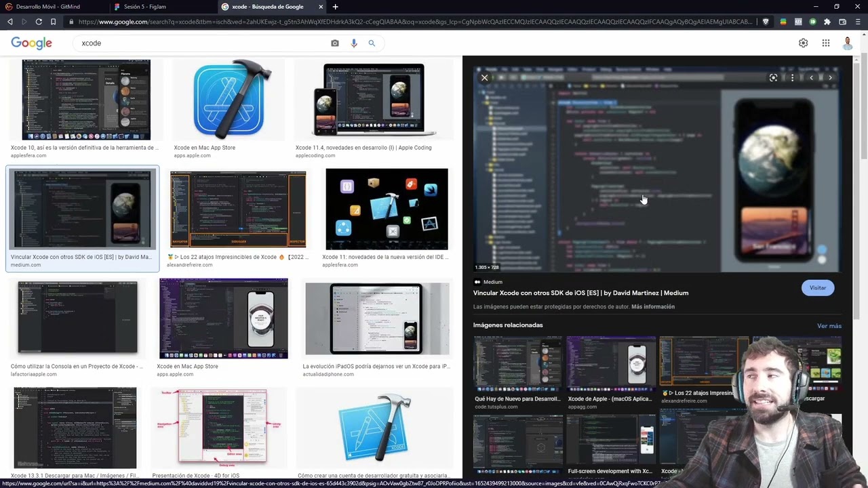Click the Visitar button
The image size is (868, 488).
pos(818,288)
